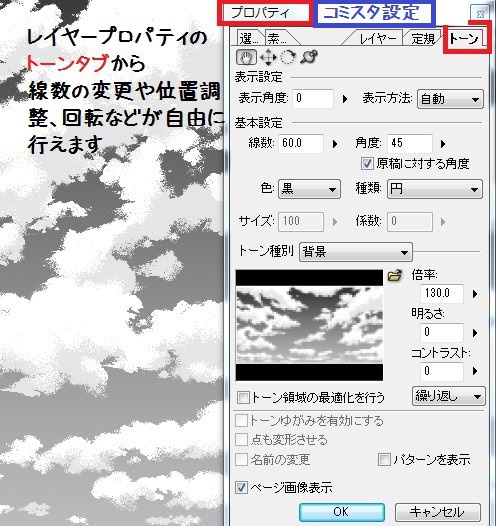The height and width of the screenshot is (526, 496).
Task: Click the プロパティ panel title
Action: tap(260, 13)
